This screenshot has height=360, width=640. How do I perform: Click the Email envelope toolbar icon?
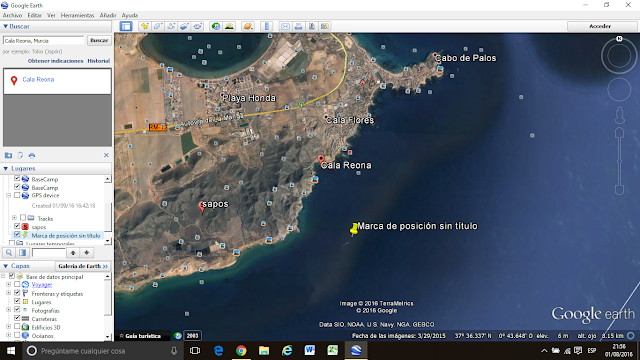(x=285, y=26)
